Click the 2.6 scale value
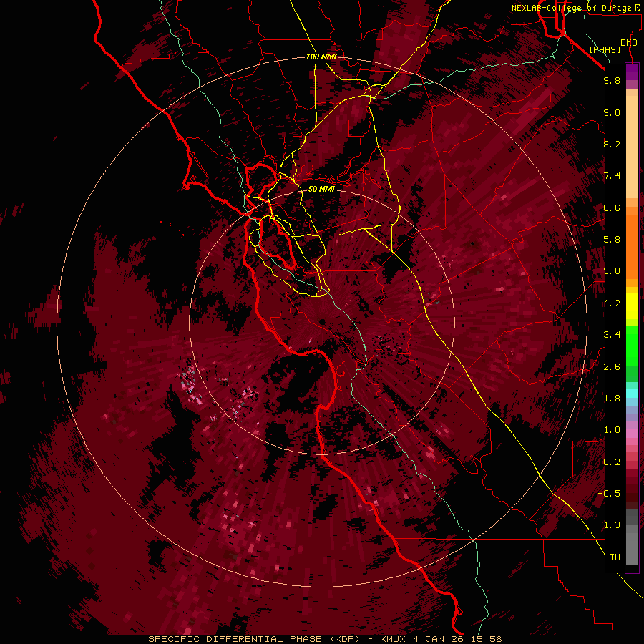644x644 pixels. [x=612, y=367]
